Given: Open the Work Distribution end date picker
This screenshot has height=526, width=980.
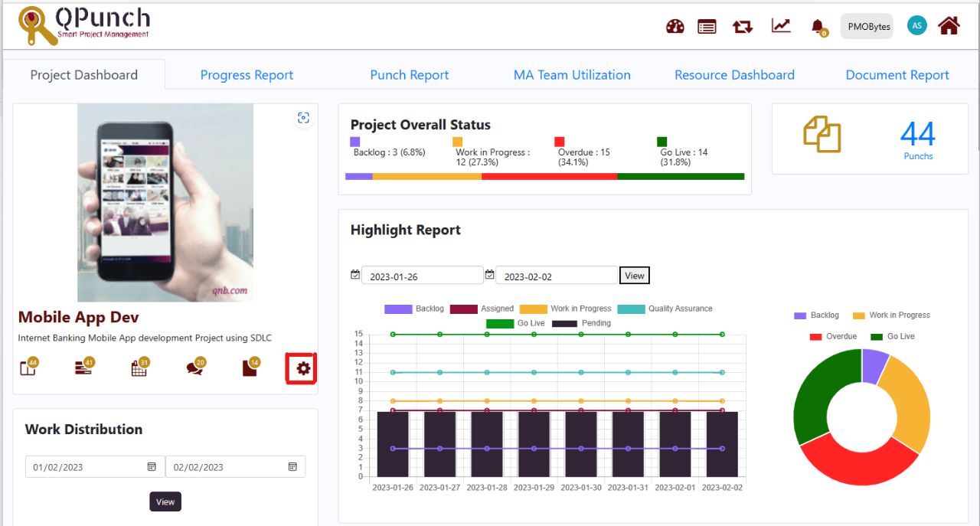Looking at the screenshot, I should (292, 467).
